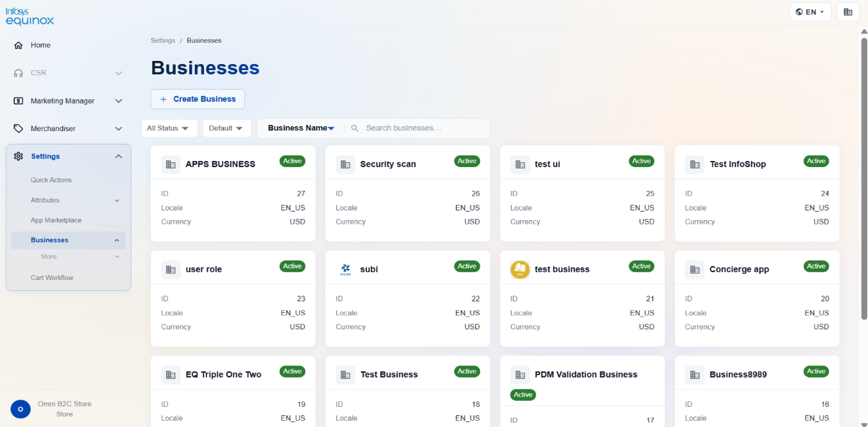Collapse the Settings section chevron
The height and width of the screenshot is (427, 868).
click(x=118, y=156)
